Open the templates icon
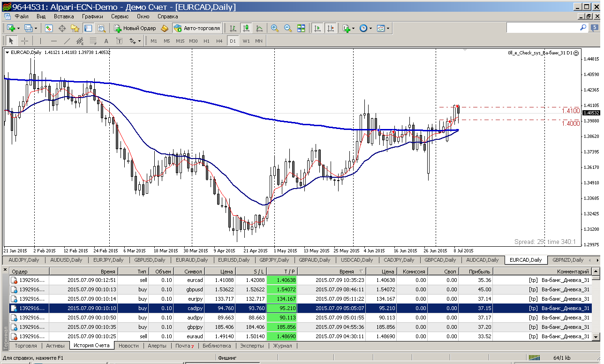Screen dimensions: 604x364 [381, 28]
